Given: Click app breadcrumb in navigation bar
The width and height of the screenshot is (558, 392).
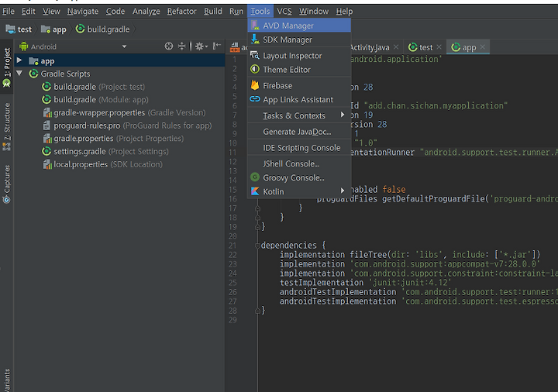Looking at the screenshot, I should (x=53, y=29).
